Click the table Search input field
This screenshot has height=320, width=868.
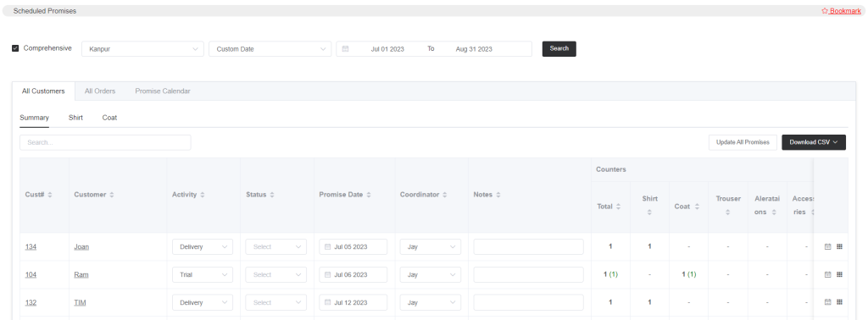pyautogui.click(x=105, y=142)
